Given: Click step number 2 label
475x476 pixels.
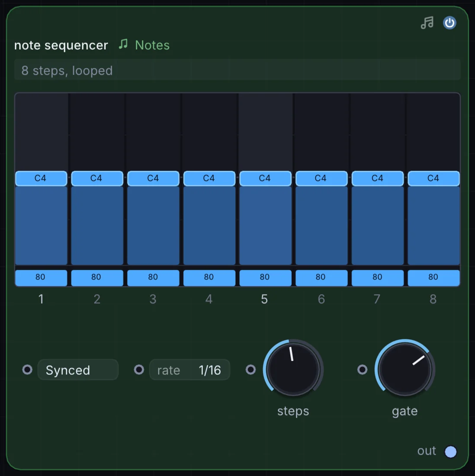Looking at the screenshot, I should point(97,299).
